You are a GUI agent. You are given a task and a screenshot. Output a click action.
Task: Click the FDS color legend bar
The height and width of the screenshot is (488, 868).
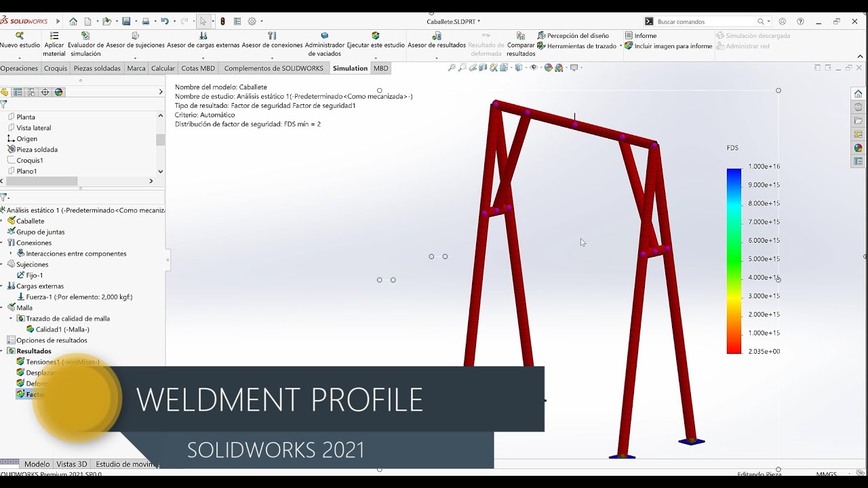tap(734, 261)
